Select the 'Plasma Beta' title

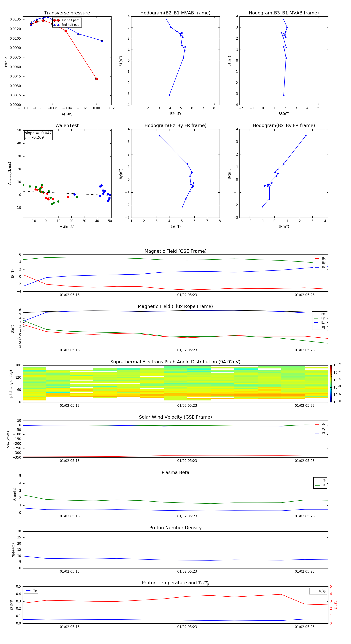tap(175, 472)
